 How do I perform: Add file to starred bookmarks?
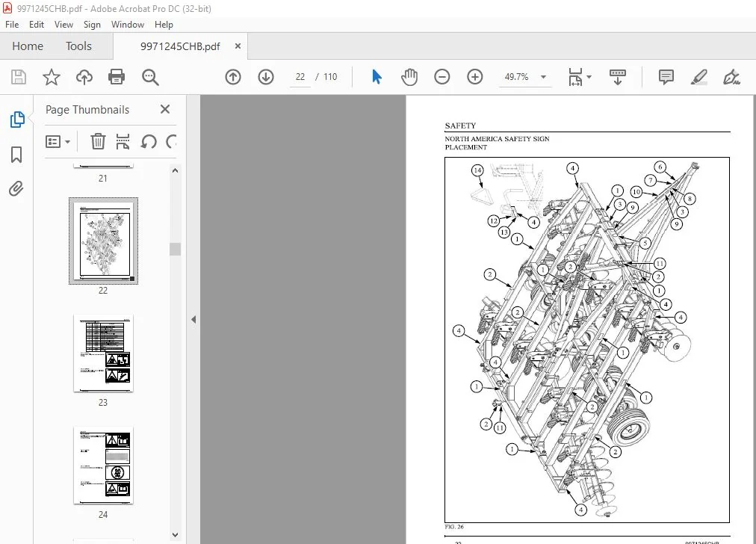click(x=51, y=77)
